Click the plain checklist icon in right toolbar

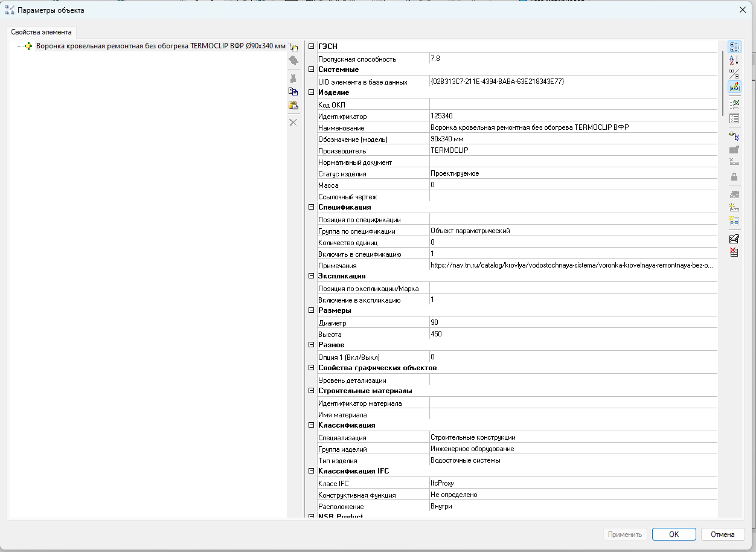[734, 118]
